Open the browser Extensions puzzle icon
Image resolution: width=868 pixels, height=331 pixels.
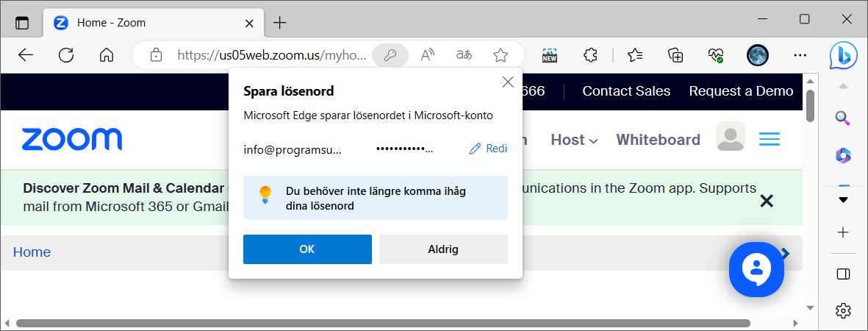[589, 55]
